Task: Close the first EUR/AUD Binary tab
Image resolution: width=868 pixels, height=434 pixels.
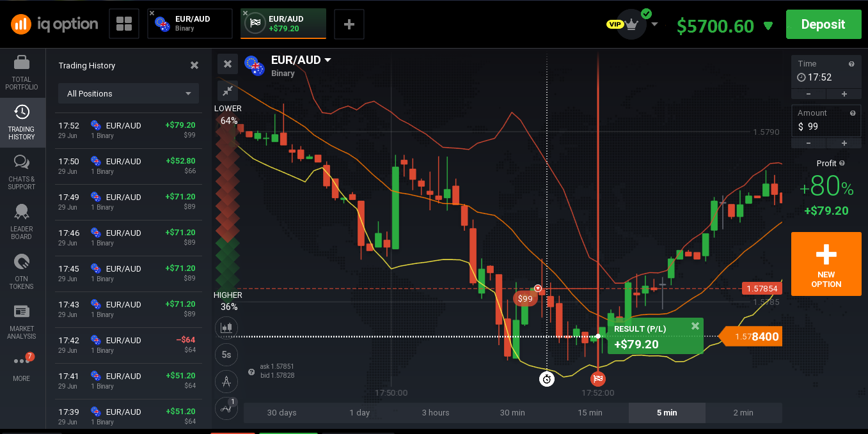Action: point(152,13)
